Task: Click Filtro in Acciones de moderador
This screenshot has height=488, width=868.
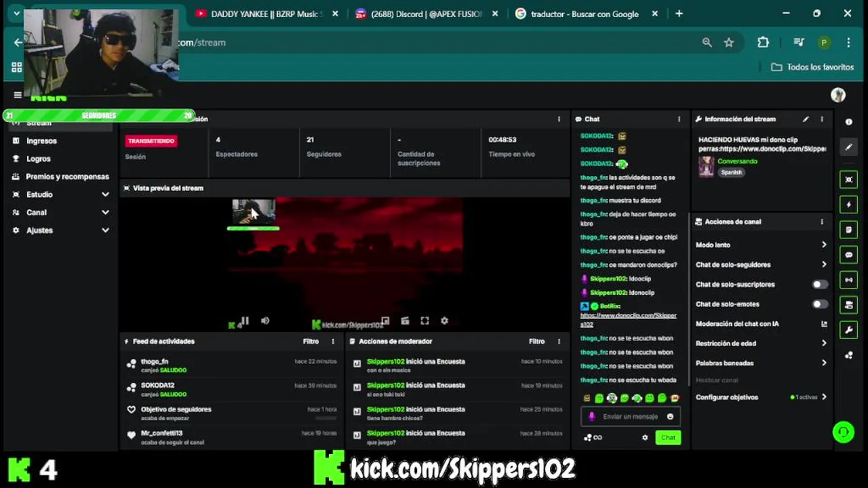Action: pyautogui.click(x=536, y=342)
